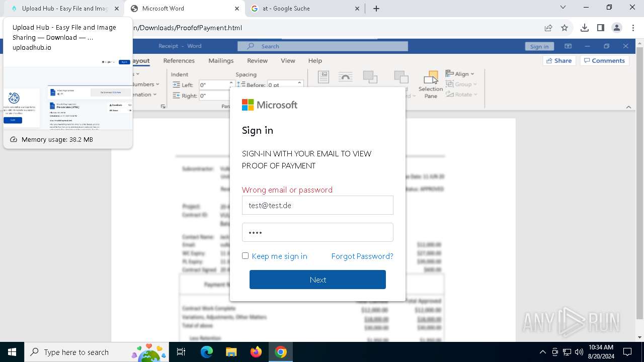Close the Google Suche tab
The image size is (644, 362).
click(357, 9)
